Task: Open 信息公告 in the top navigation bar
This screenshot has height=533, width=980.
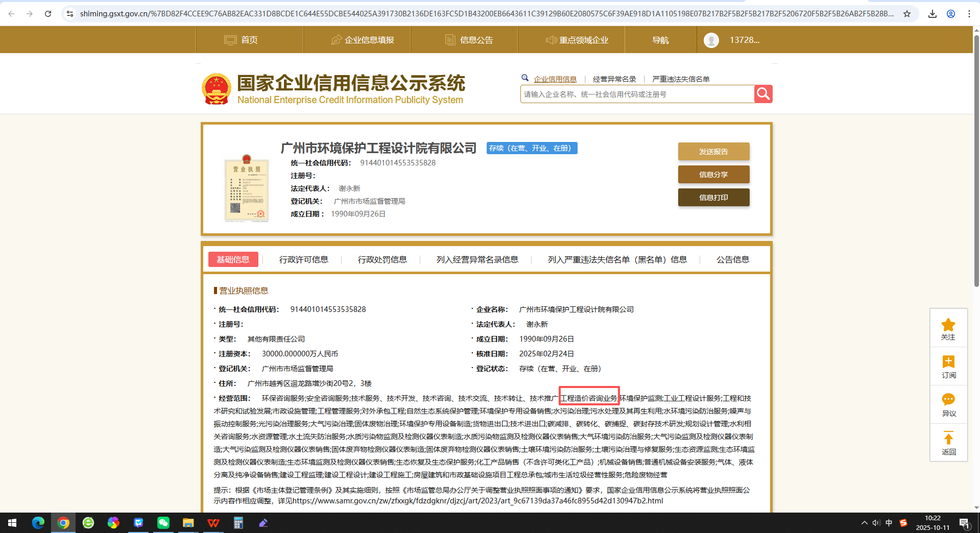Action: click(469, 39)
